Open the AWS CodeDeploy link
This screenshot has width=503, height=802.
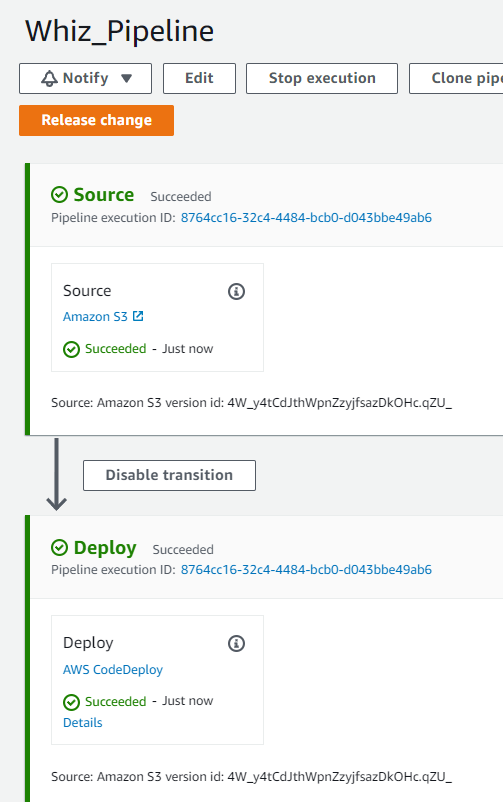(x=113, y=670)
